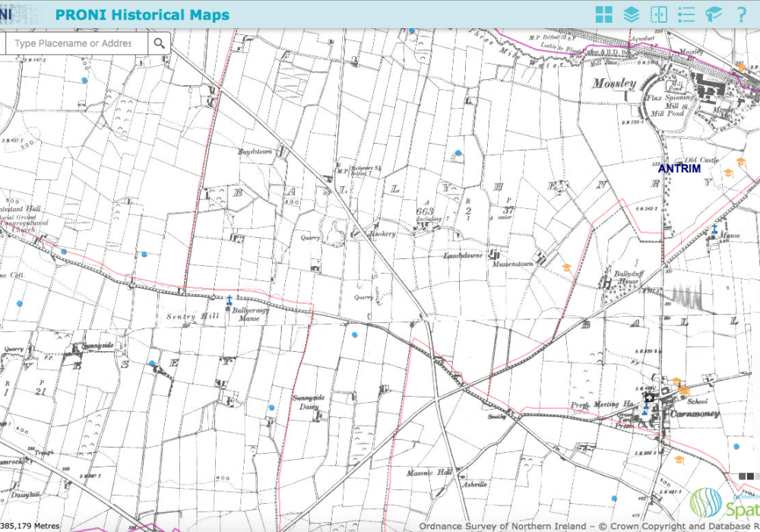760x532 pixels.
Task: Open the basemap gallery grid icon
Action: tap(604, 14)
